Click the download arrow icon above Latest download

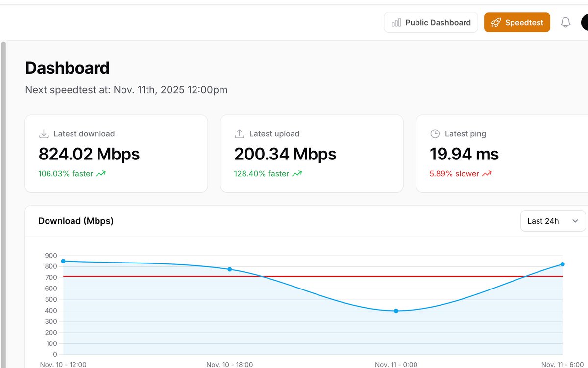[x=43, y=133]
